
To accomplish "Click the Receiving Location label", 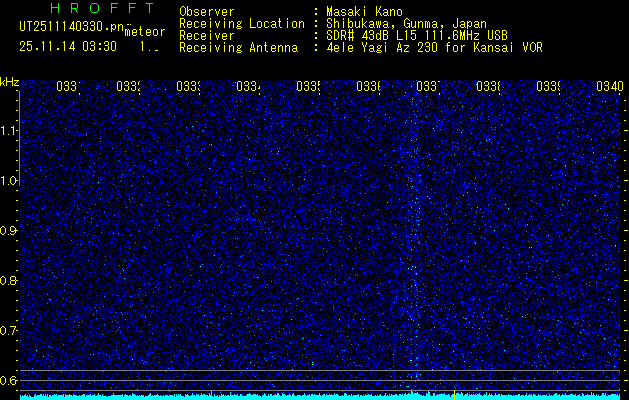I will tap(242, 24).
